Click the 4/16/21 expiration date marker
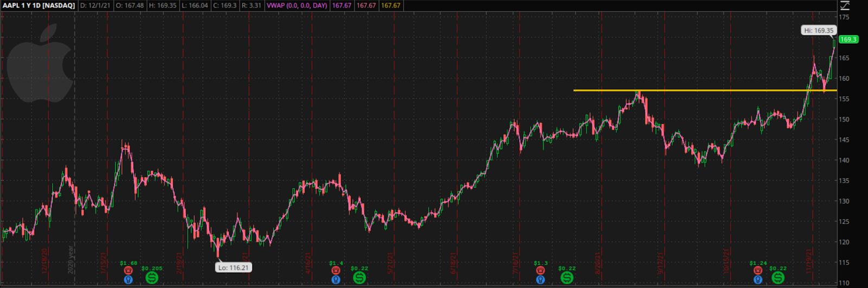Image resolution: width=868 pixels, height=288 pixels. (x=308, y=262)
